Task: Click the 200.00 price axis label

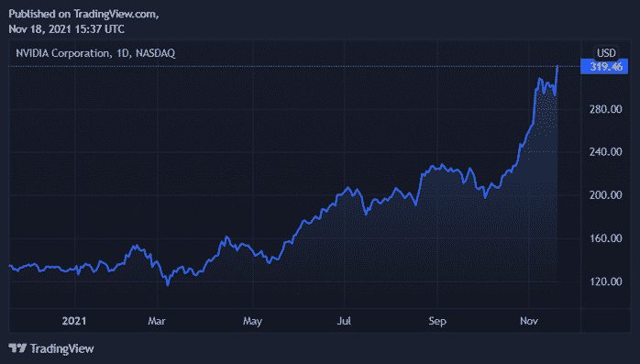Action: pos(605,195)
